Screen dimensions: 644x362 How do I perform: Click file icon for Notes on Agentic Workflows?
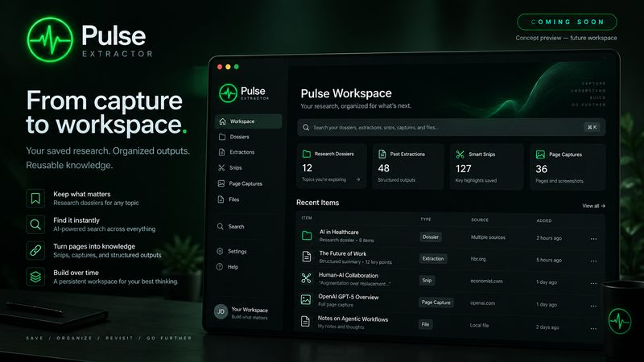(305, 321)
